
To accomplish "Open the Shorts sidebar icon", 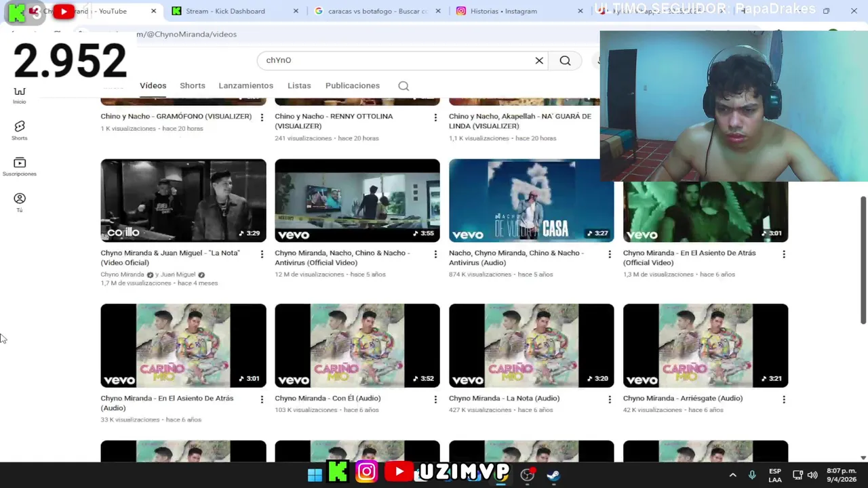I will [19, 131].
